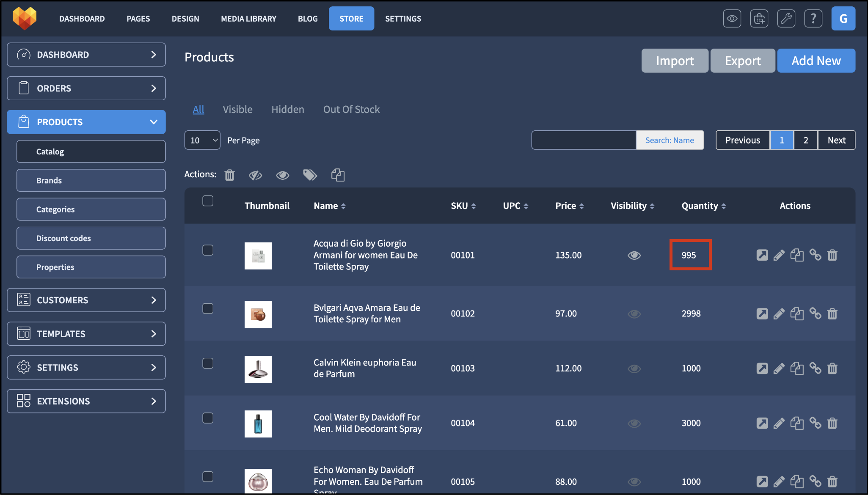Toggle visibility eye for Calvin Klein euphoria

point(634,368)
